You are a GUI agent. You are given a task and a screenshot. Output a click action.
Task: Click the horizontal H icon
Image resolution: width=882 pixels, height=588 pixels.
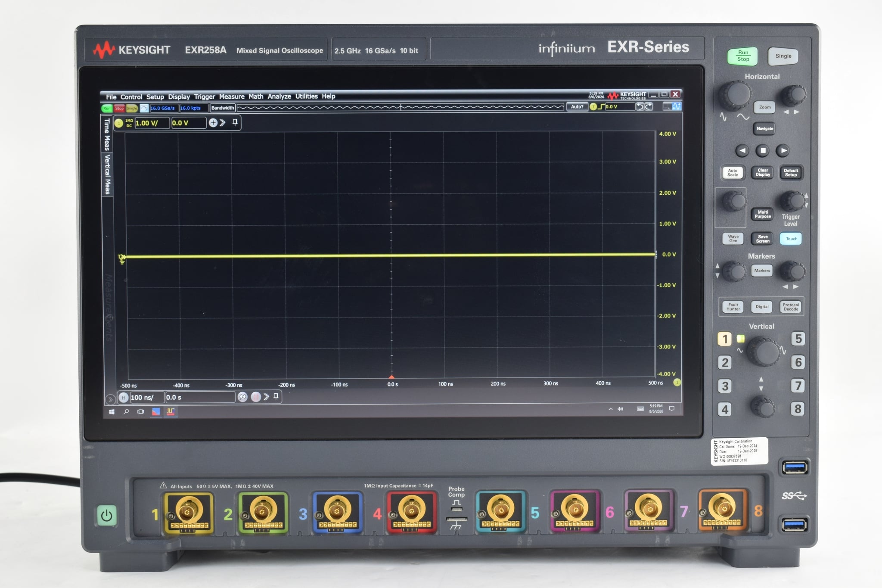click(124, 398)
